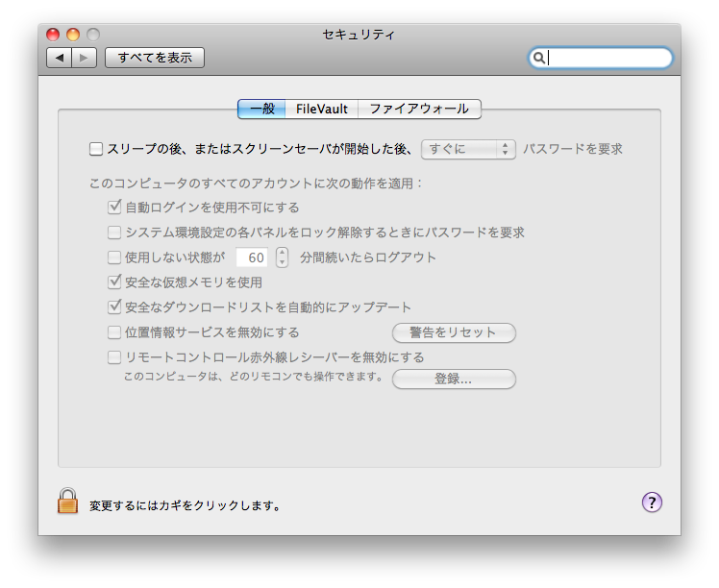
Task: Switch to the FileVault tab
Action: (321, 110)
